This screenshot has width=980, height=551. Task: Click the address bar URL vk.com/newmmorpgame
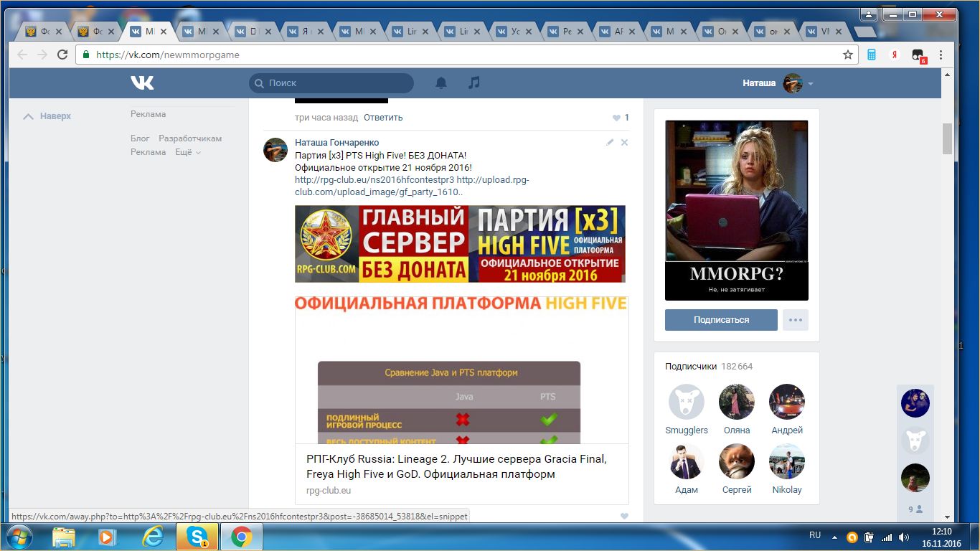coord(168,55)
